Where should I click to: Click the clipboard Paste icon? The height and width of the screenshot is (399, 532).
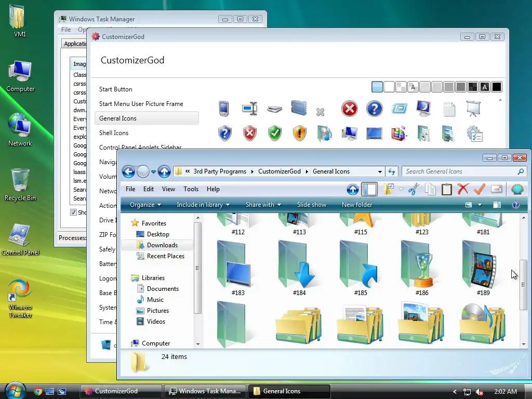pyautogui.click(x=447, y=189)
